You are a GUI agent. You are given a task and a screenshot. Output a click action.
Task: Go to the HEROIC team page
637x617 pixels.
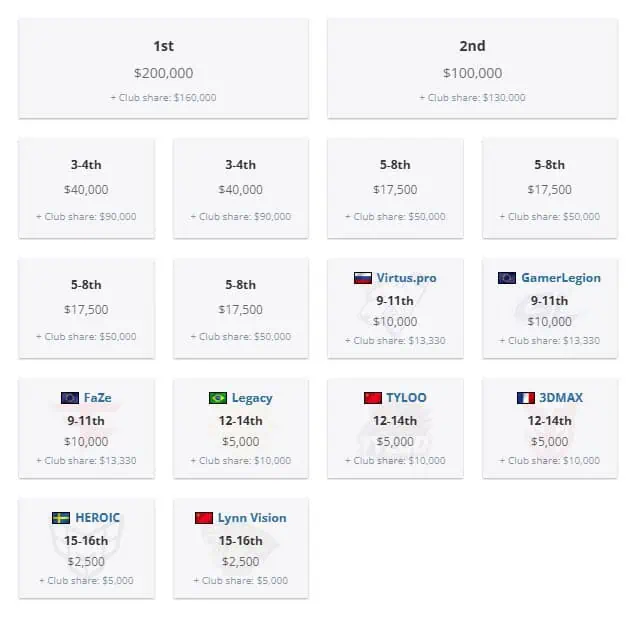click(98, 517)
